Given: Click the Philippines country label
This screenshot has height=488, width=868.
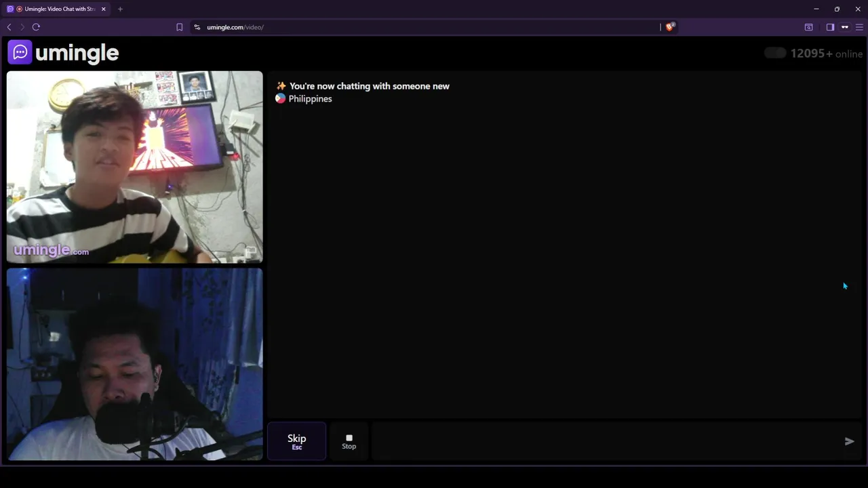Looking at the screenshot, I should (310, 99).
